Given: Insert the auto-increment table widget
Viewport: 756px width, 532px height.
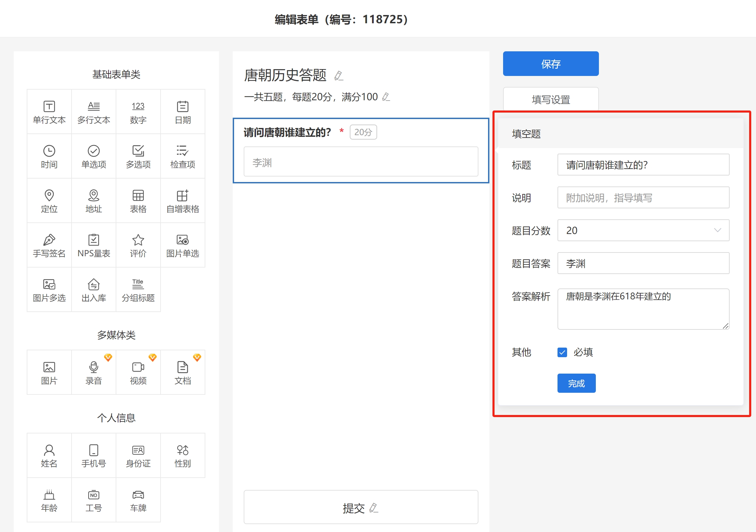Looking at the screenshot, I should coord(183,201).
